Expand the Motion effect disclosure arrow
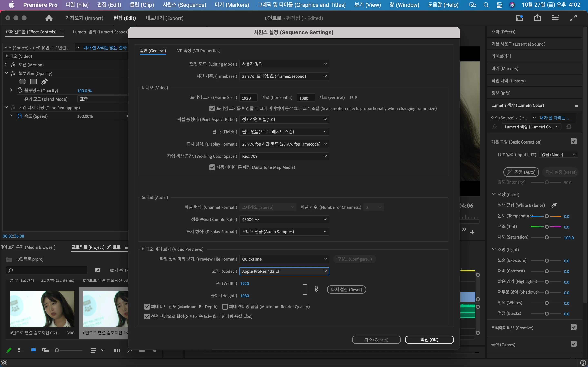 pyautogui.click(x=6, y=65)
